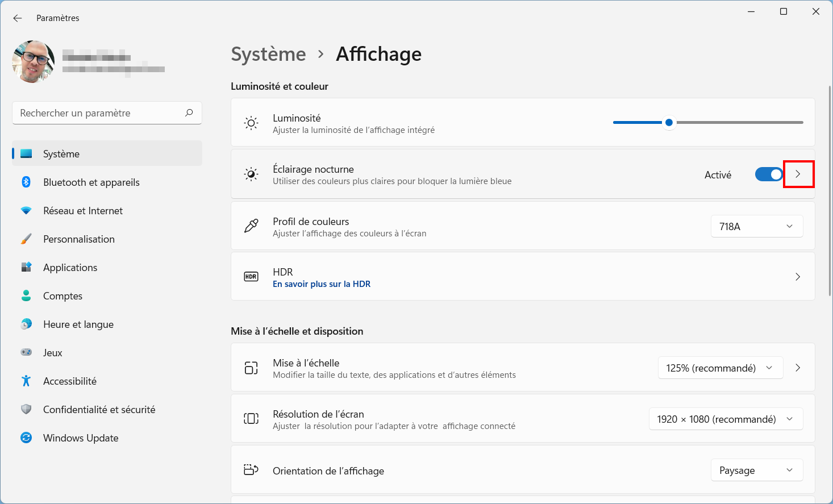This screenshot has width=833, height=504.
Task: Open Bluetooth et appareils section
Action: [x=107, y=182]
